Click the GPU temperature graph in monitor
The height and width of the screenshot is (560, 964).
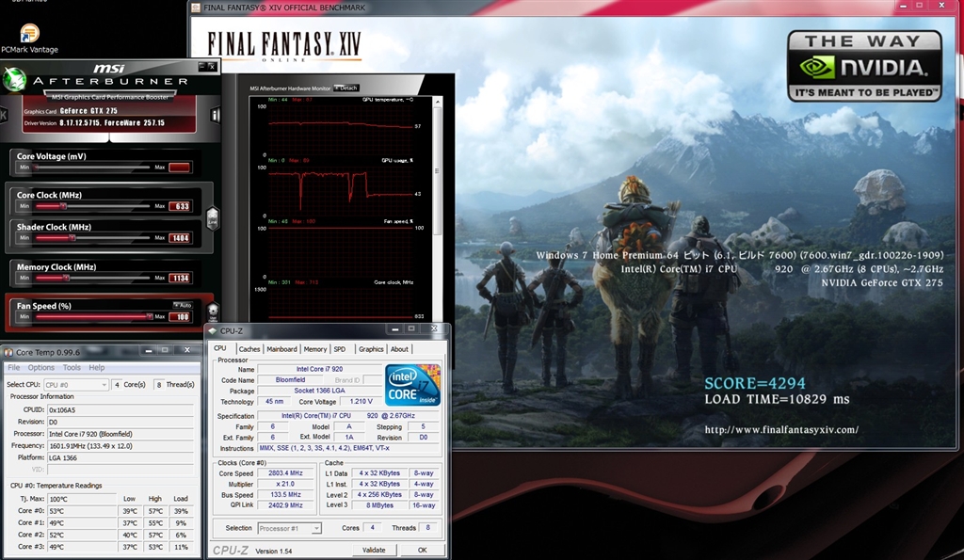click(341, 129)
